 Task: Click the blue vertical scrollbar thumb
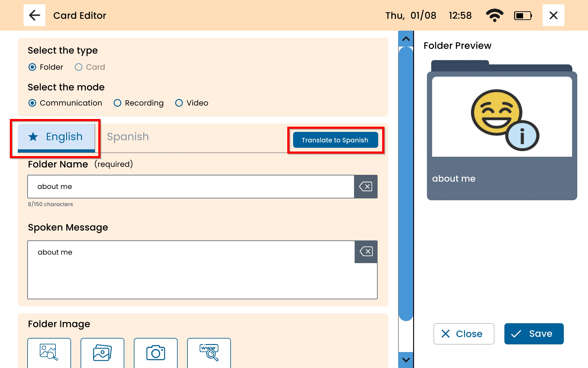[x=406, y=184]
